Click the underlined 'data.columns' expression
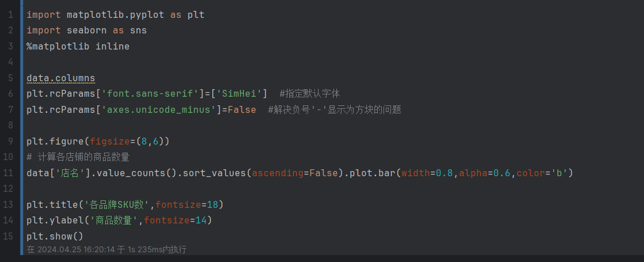Screen dimensions: 644x262 60,78
